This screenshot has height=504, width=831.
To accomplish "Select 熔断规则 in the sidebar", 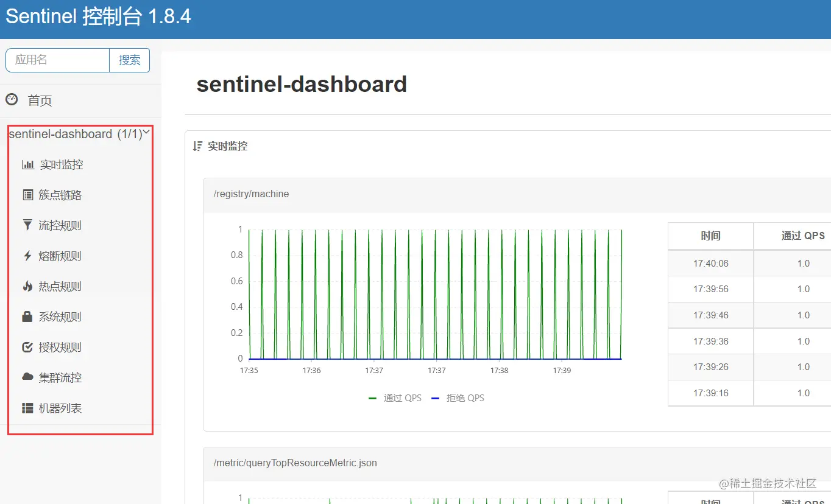I will 60,256.
